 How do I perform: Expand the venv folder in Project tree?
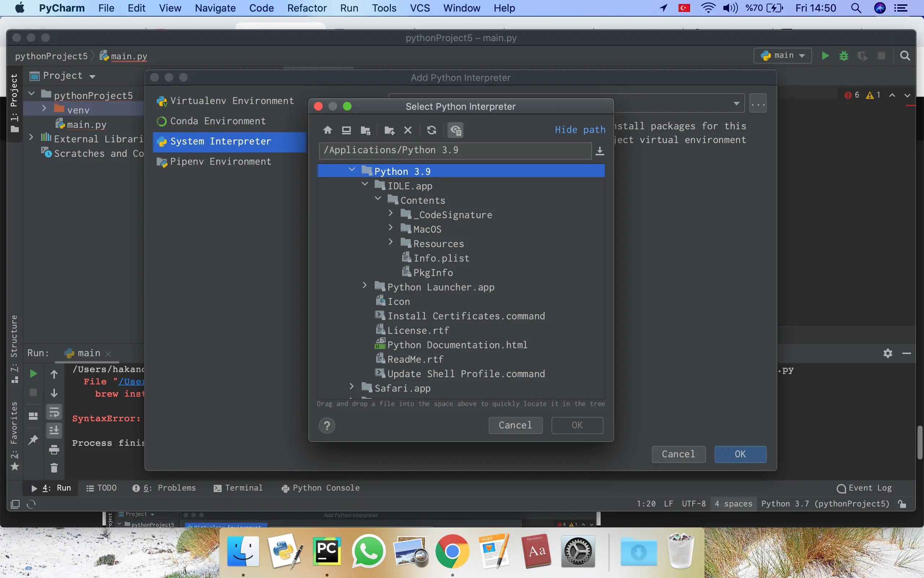[x=44, y=109]
